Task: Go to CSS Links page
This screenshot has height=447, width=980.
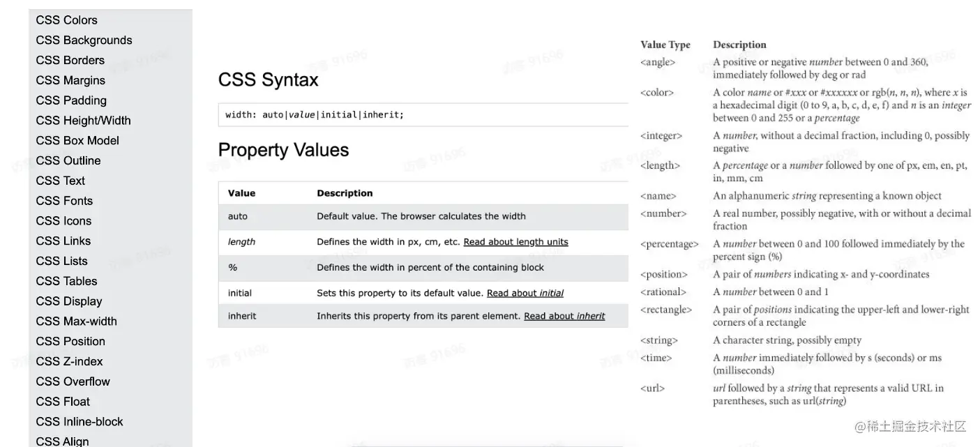Action: 63,241
